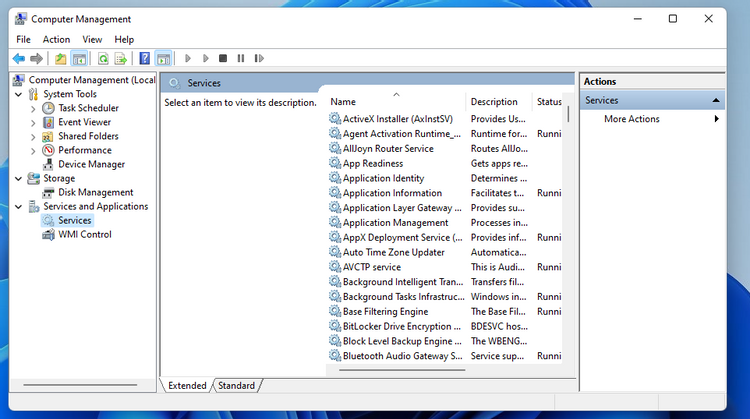Sort services by Name column header
The width and height of the screenshot is (750, 419).
coord(396,101)
